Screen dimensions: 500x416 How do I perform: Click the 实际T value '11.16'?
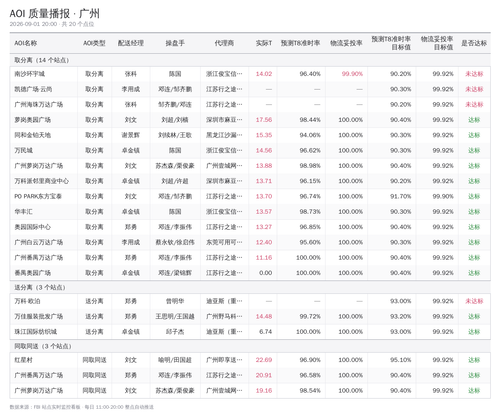(264, 258)
